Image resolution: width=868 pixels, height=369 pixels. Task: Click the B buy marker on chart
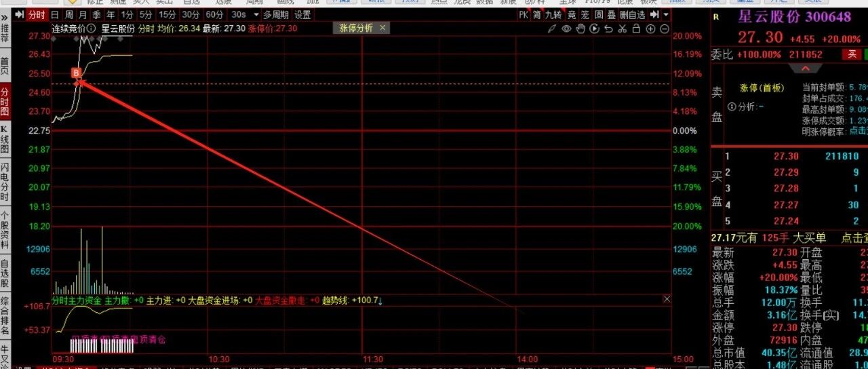77,73
